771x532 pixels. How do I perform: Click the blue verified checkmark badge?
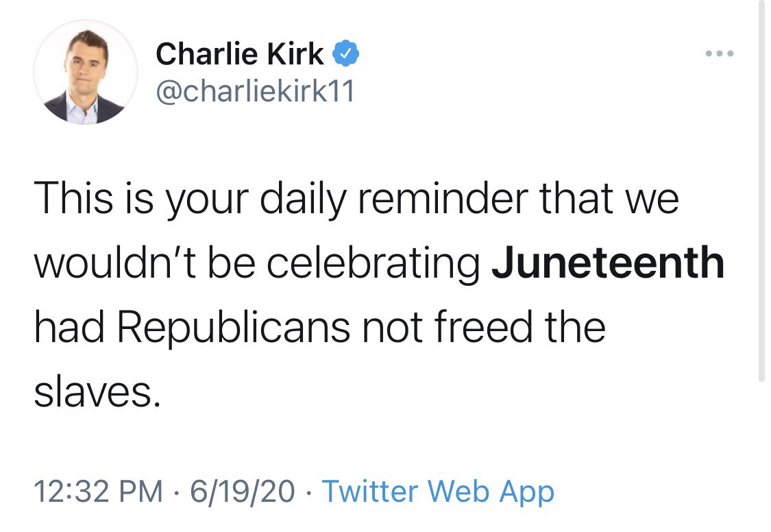346,53
